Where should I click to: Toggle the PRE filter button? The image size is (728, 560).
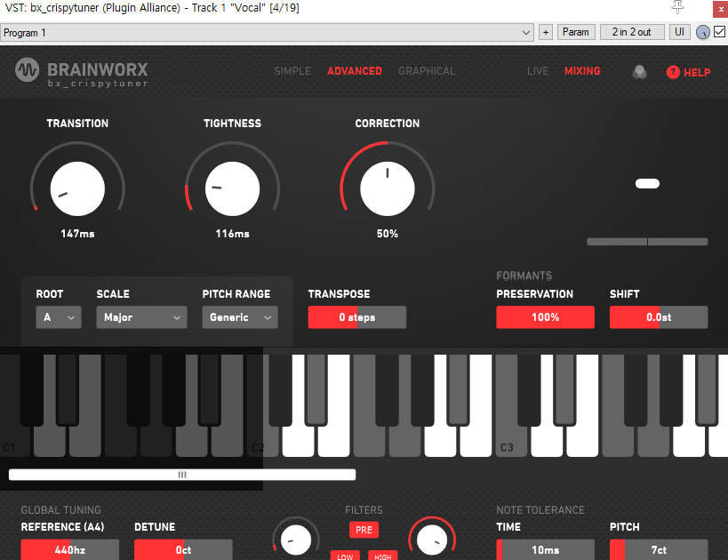364,530
